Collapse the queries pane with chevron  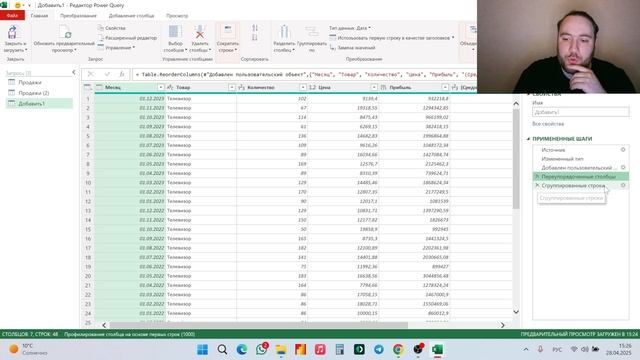[74, 72]
